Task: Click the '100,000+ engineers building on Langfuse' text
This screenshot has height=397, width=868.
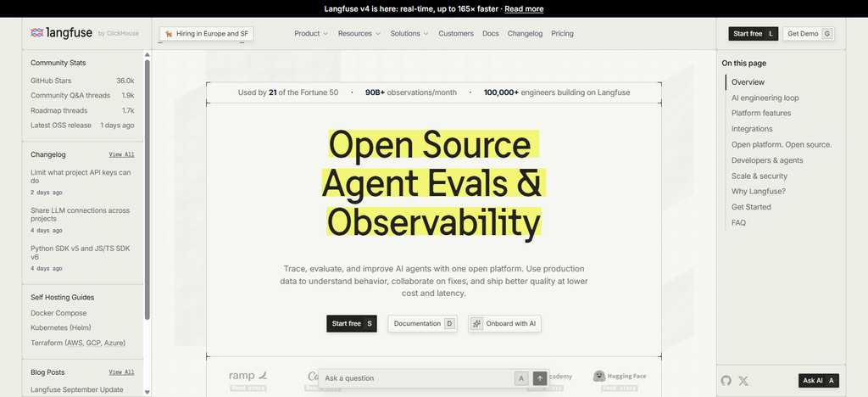Action: coord(557,92)
